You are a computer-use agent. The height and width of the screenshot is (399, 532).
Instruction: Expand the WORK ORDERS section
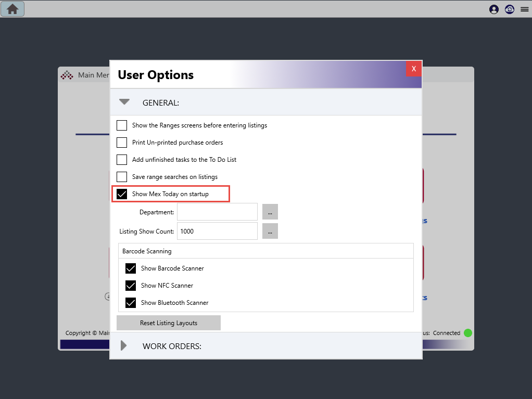(124, 345)
